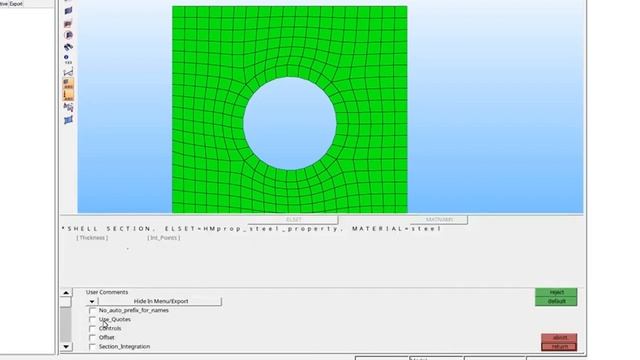Toggle the numbers display icon with 123

tap(68, 60)
